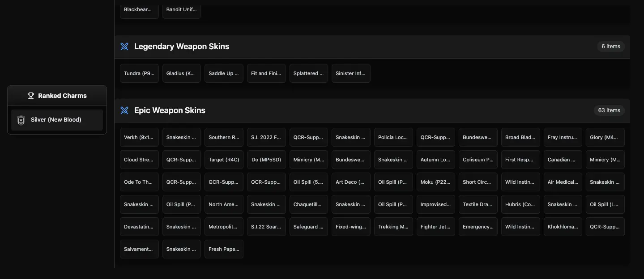Open the Coliseum P... skin chip
The image size is (644, 279).
pyautogui.click(x=478, y=160)
